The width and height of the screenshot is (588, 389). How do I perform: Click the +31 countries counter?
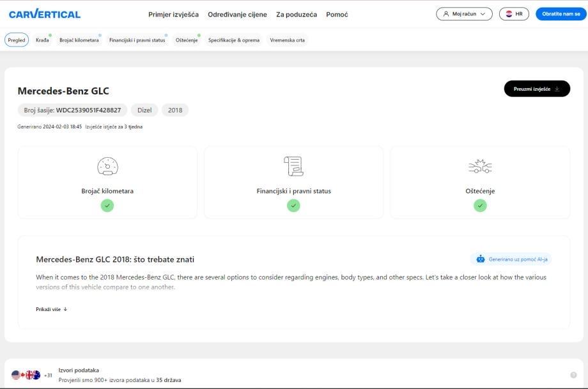pyautogui.click(x=48, y=375)
